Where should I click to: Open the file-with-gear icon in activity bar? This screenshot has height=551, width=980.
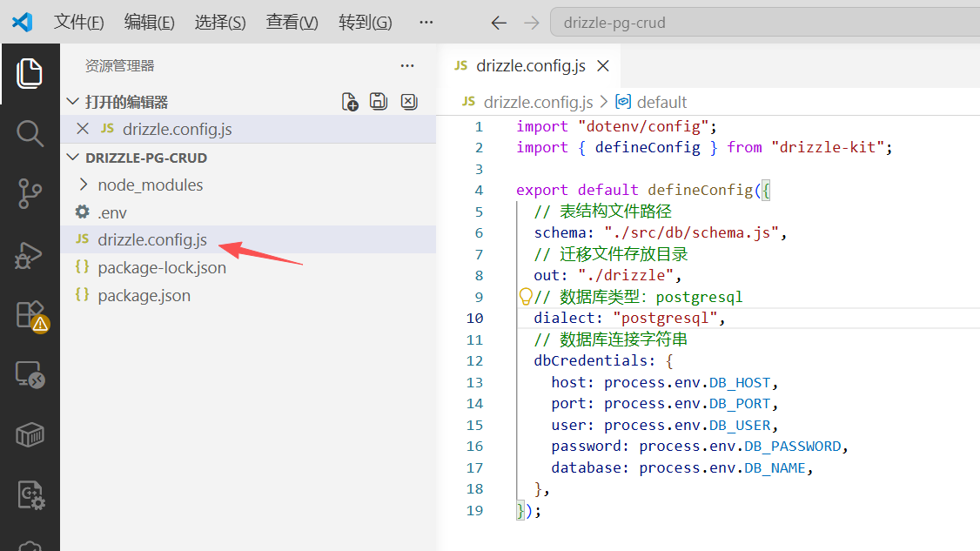[x=30, y=494]
